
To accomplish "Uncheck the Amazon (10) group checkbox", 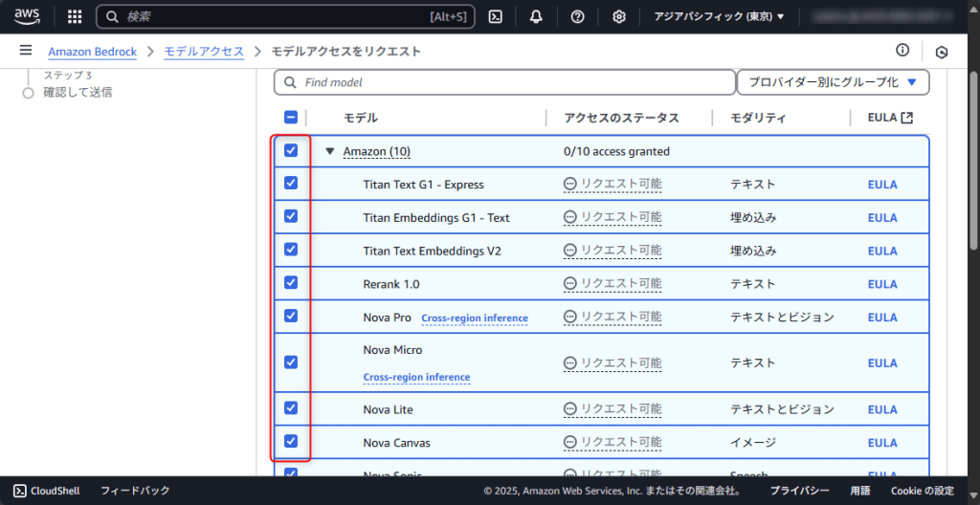I will 291,150.
